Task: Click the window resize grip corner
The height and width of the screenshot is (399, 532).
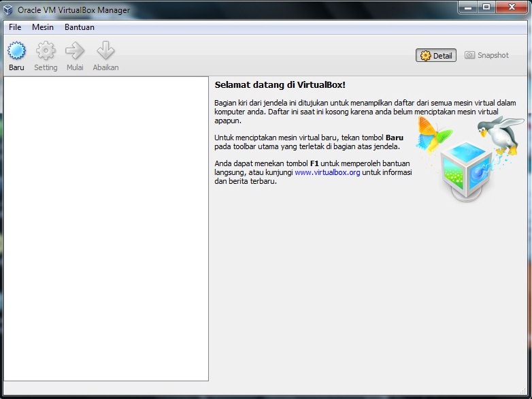Action: coord(524,391)
